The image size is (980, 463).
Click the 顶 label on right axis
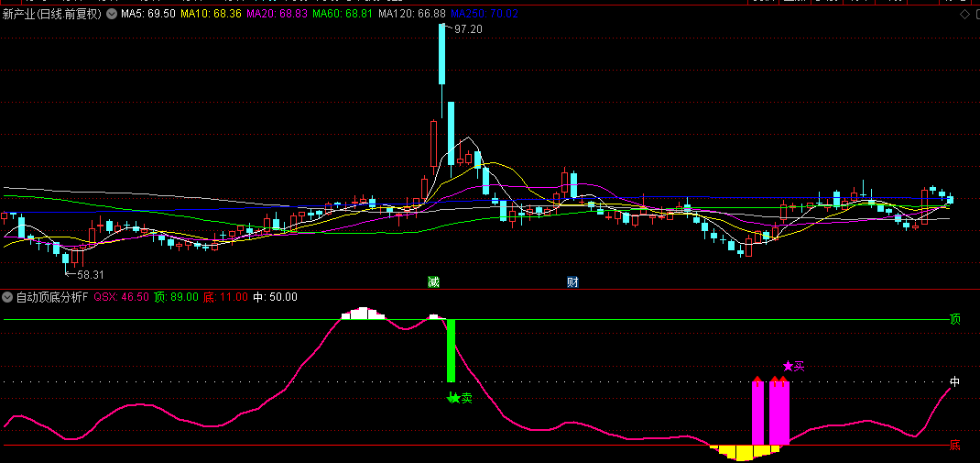point(955,320)
